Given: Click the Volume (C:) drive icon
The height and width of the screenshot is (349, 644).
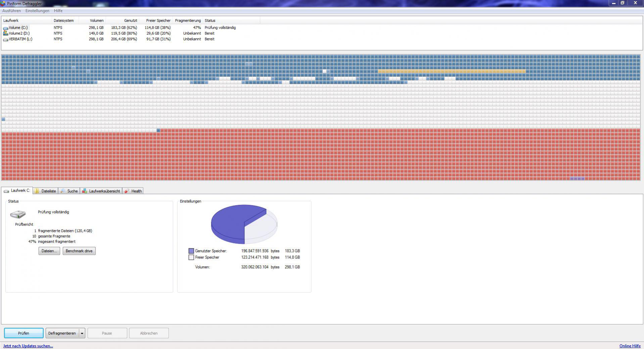Looking at the screenshot, I should coord(5,28).
